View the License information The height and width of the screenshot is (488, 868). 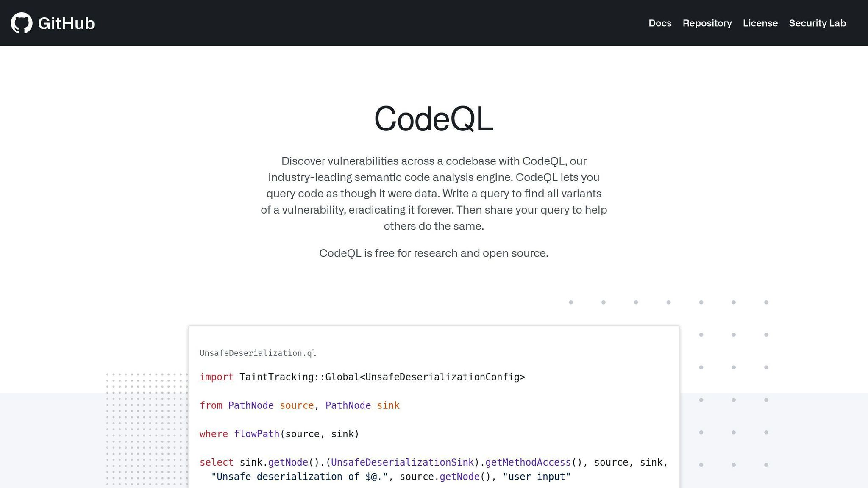[x=760, y=23]
